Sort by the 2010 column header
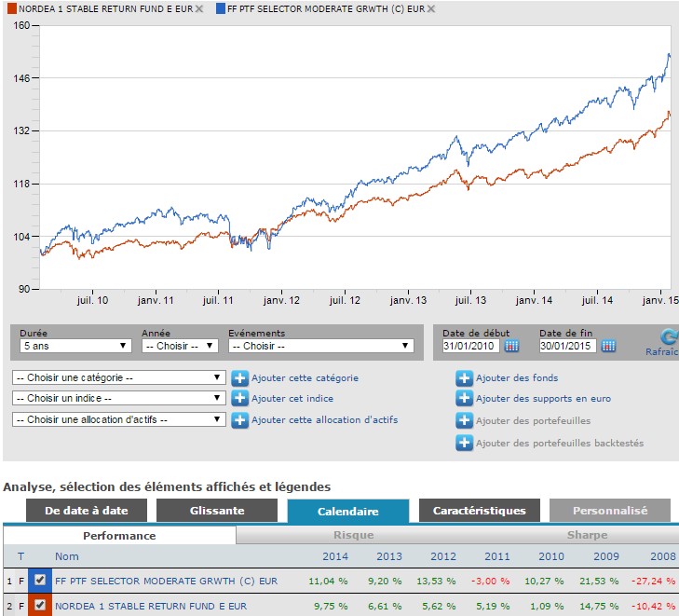The image size is (679, 616). click(x=551, y=556)
